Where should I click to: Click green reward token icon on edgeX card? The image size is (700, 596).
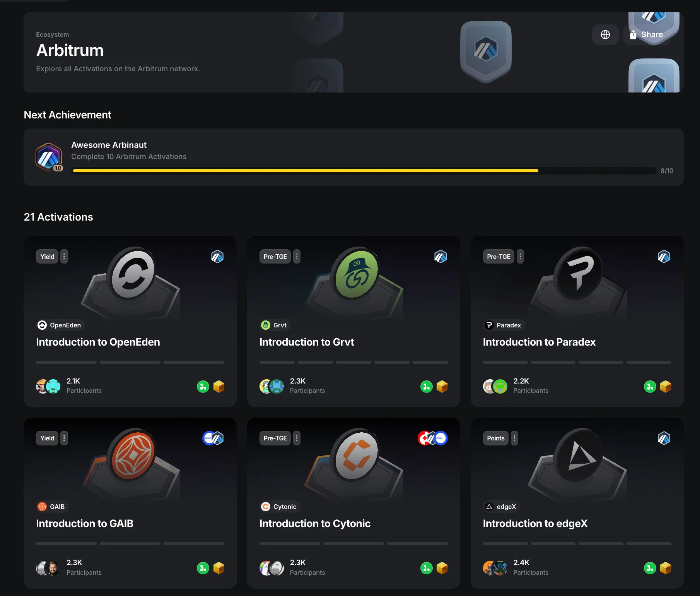(650, 568)
